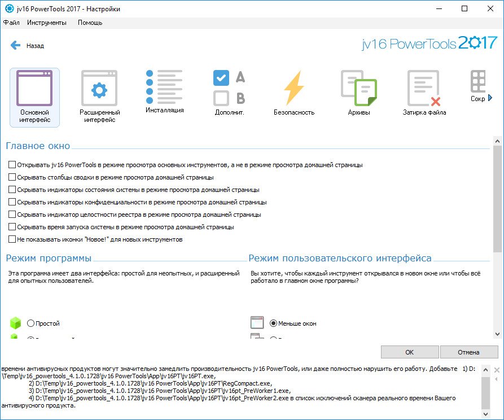Maximize the jv16 PowerTools window
The height and width of the screenshot is (420, 504).
click(x=464, y=8)
